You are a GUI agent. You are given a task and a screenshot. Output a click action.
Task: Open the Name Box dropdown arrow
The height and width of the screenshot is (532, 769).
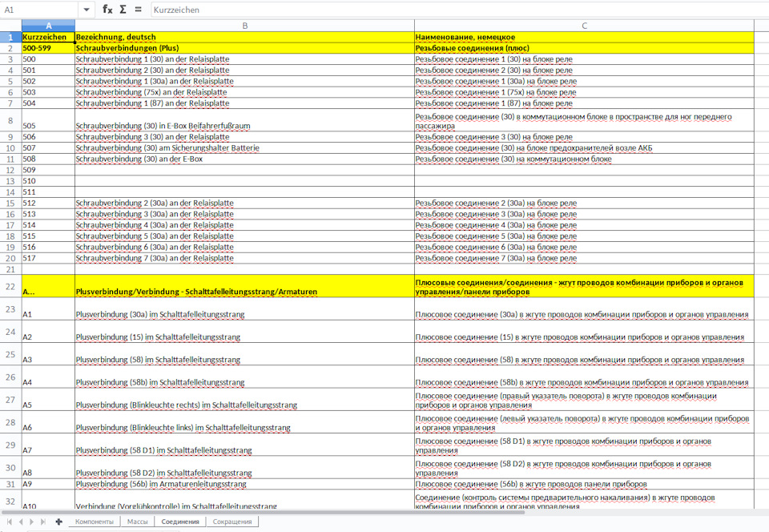(87, 10)
